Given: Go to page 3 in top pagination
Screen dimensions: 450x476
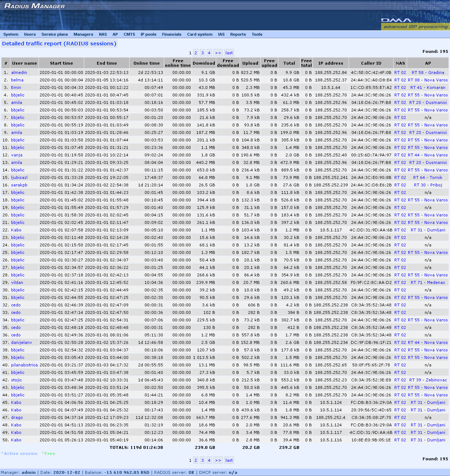Looking at the screenshot, I should [x=202, y=52].
